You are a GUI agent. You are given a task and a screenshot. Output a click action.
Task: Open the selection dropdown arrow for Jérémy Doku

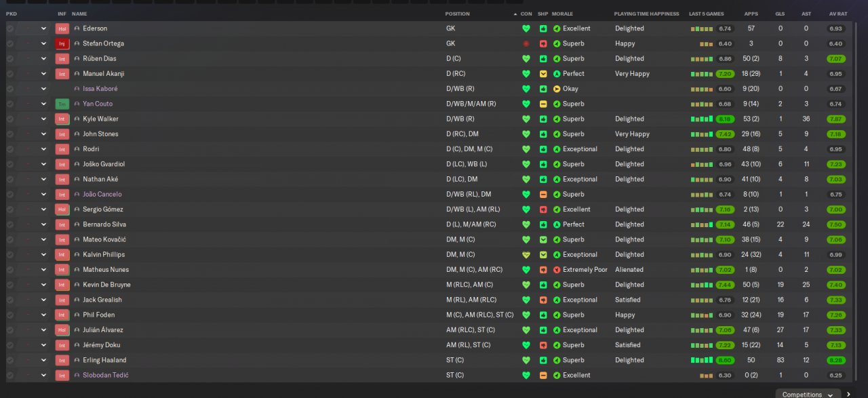click(x=44, y=345)
